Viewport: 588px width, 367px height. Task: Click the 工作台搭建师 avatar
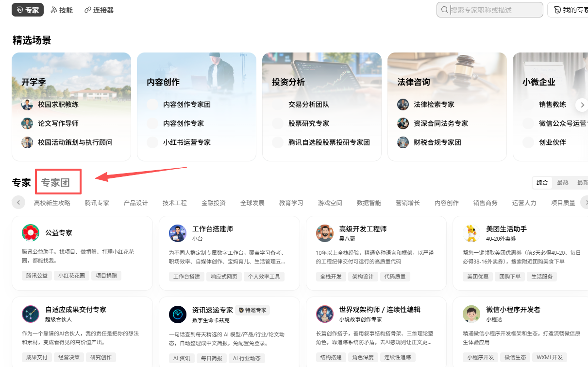(x=178, y=233)
